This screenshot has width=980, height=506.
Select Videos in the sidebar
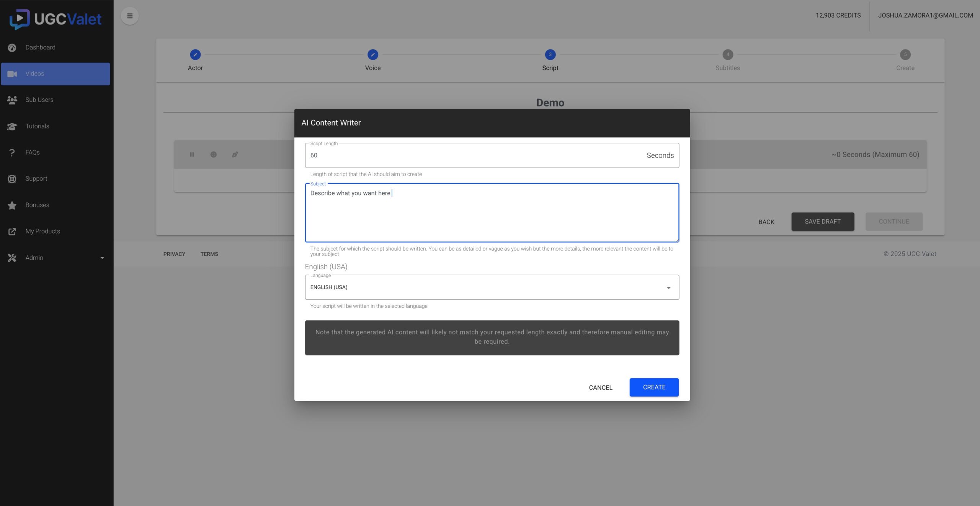tap(56, 74)
